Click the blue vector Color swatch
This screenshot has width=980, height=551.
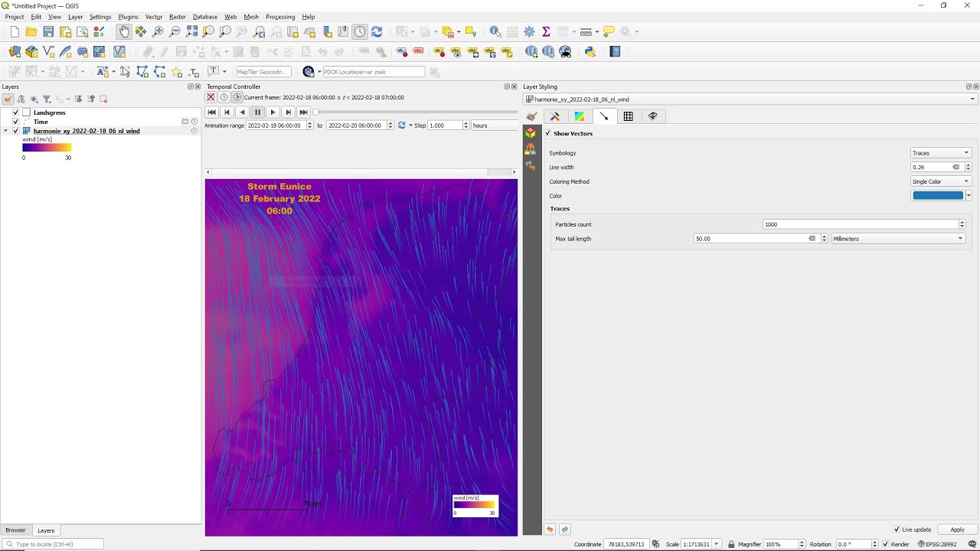coord(938,196)
